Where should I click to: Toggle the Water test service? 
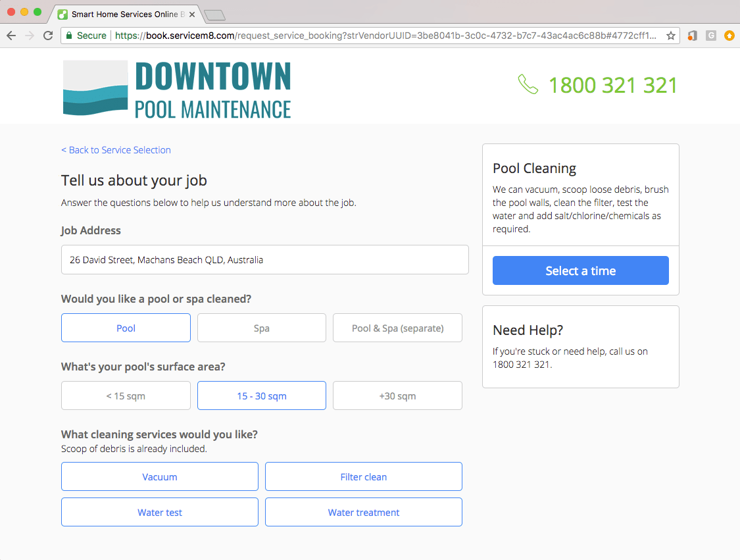[160, 513]
